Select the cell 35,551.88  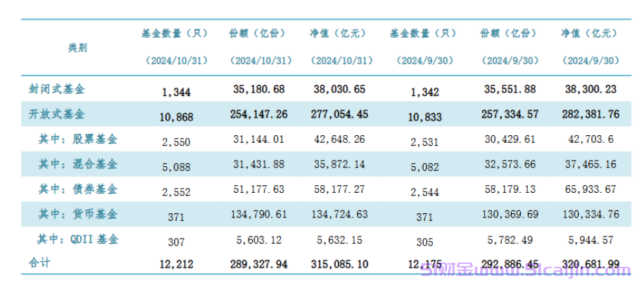point(509,89)
